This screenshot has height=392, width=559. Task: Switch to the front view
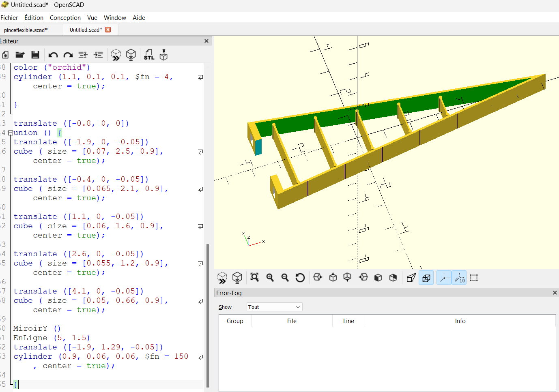(x=378, y=277)
